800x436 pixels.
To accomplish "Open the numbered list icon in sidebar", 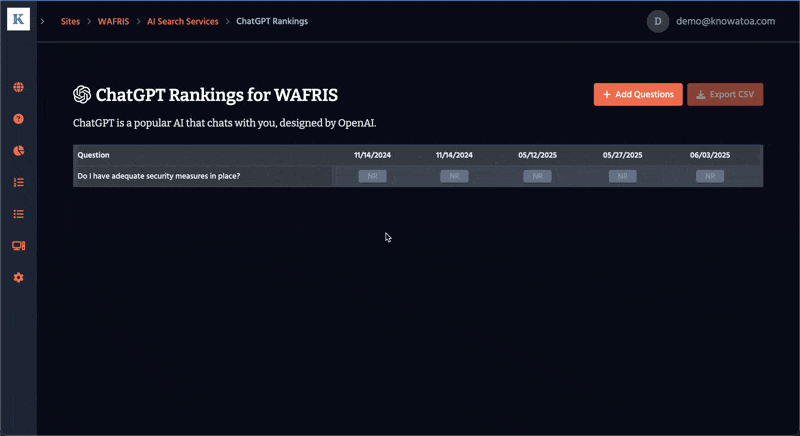I will [18, 182].
